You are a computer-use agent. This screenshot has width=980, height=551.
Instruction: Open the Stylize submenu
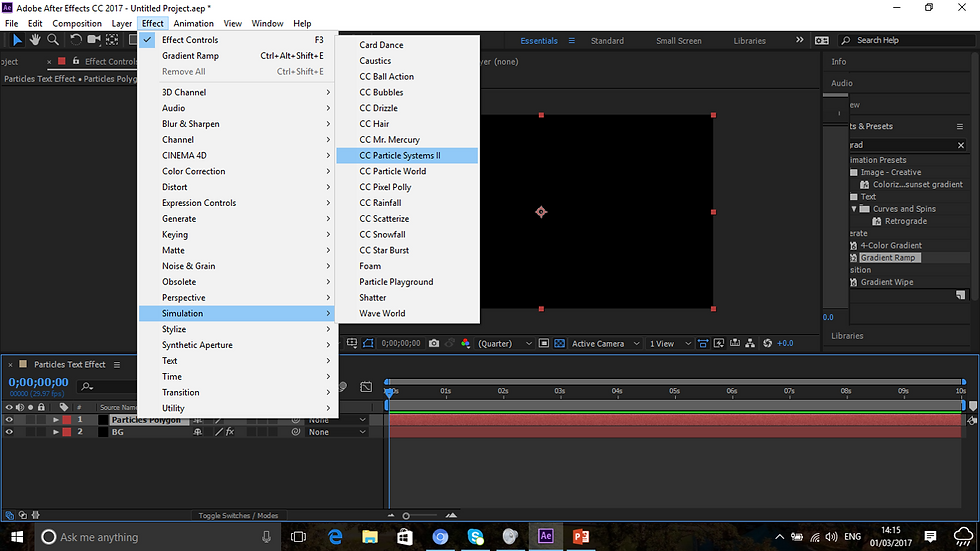238,329
